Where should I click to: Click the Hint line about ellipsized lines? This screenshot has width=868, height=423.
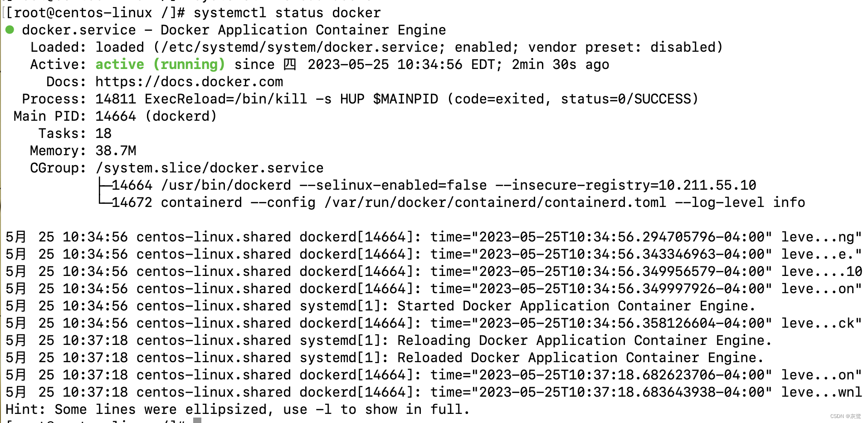pos(237,409)
